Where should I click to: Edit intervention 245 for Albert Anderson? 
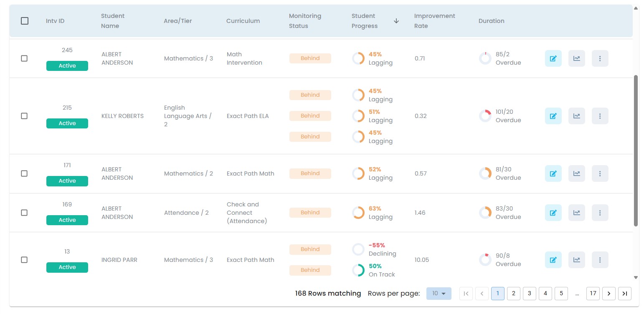553,58
